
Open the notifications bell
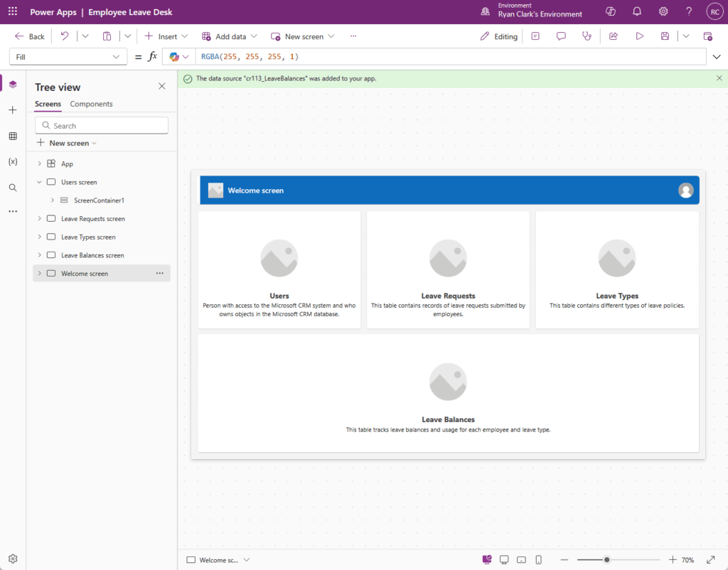(x=637, y=11)
